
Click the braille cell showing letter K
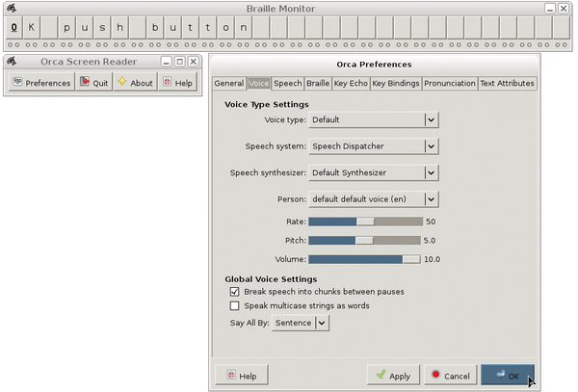tap(32, 28)
